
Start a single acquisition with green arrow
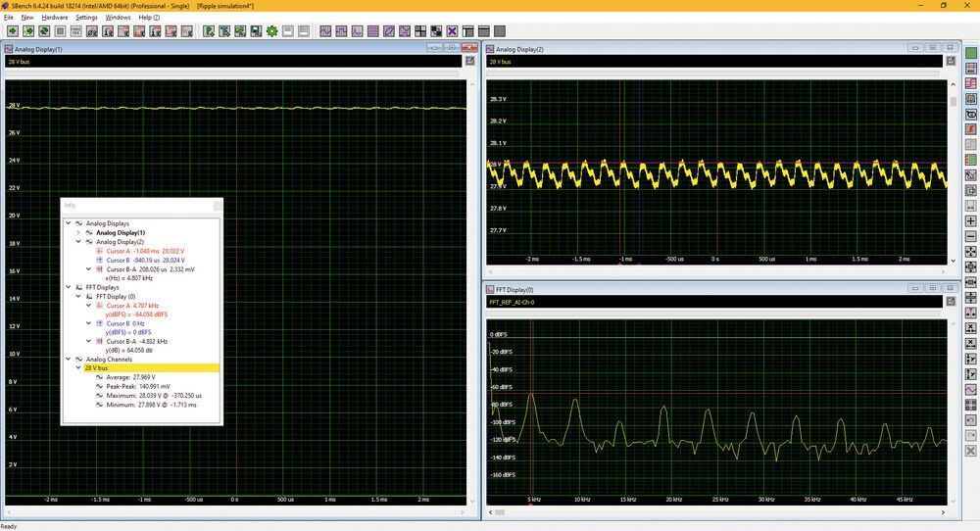click(13, 31)
